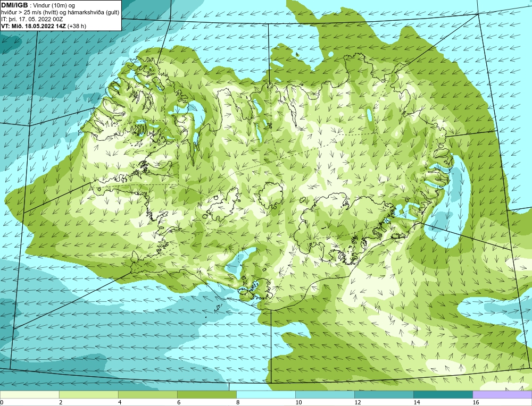Click the 10–12 m/s turquoise legend swatch

coord(325,394)
